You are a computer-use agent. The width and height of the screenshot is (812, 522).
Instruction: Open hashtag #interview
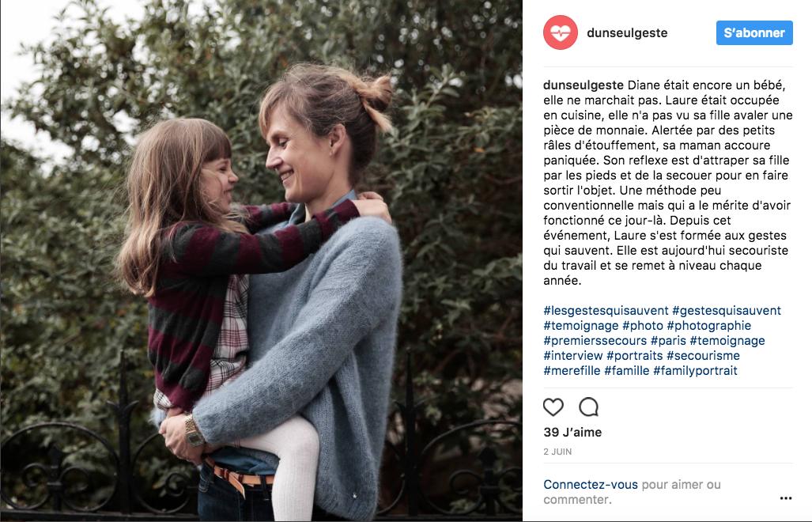tap(572, 356)
